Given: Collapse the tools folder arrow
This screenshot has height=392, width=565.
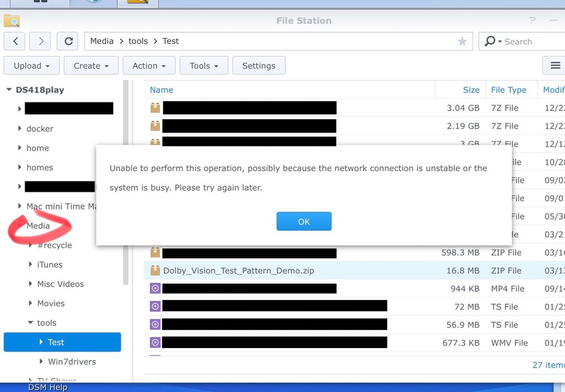Looking at the screenshot, I should [30, 323].
